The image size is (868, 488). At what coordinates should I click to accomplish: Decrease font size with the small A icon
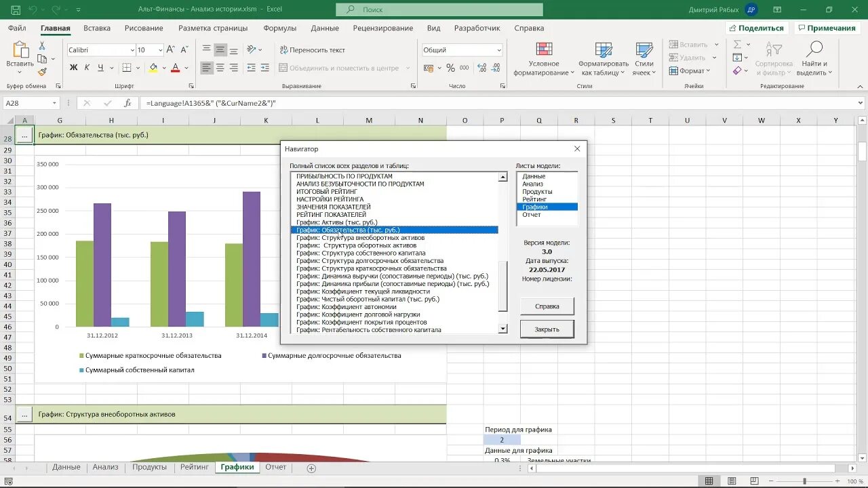coord(184,50)
